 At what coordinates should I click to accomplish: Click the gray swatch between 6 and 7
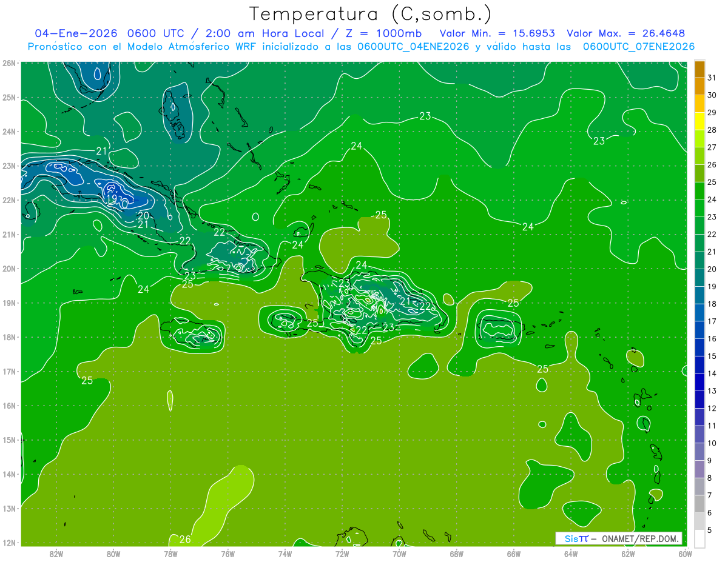click(x=699, y=504)
